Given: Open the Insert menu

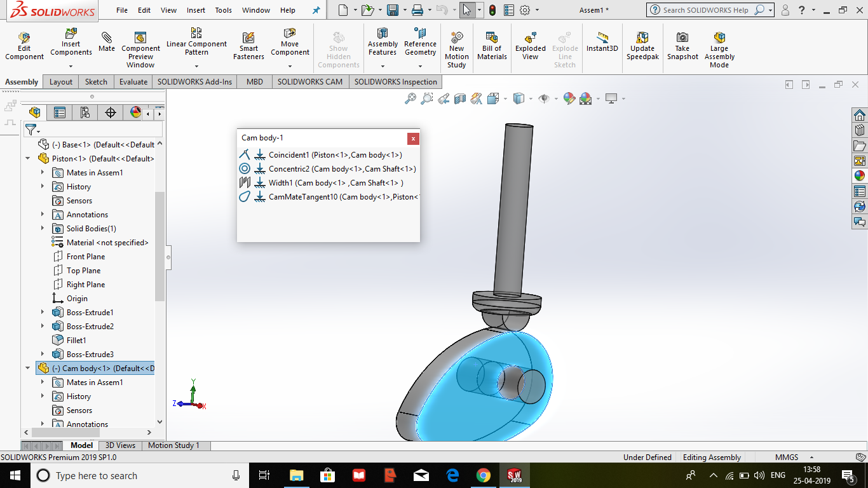Looking at the screenshot, I should (196, 10).
